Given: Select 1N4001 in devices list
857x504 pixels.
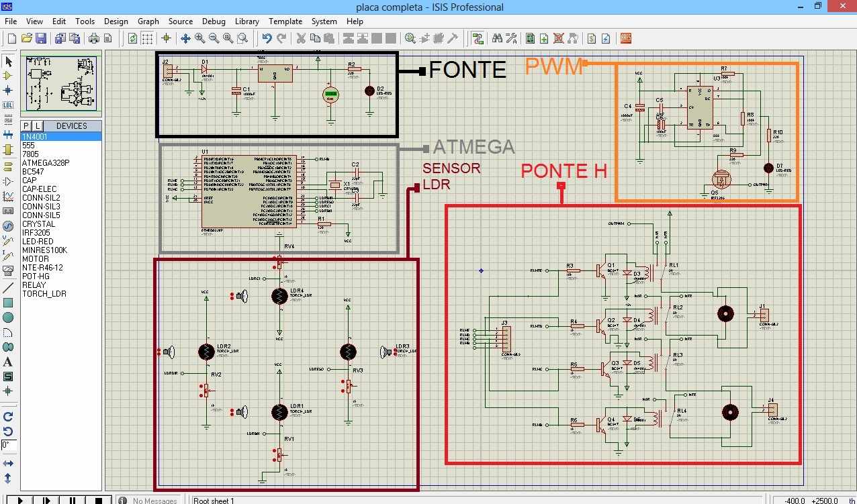Looking at the screenshot, I should (61, 136).
